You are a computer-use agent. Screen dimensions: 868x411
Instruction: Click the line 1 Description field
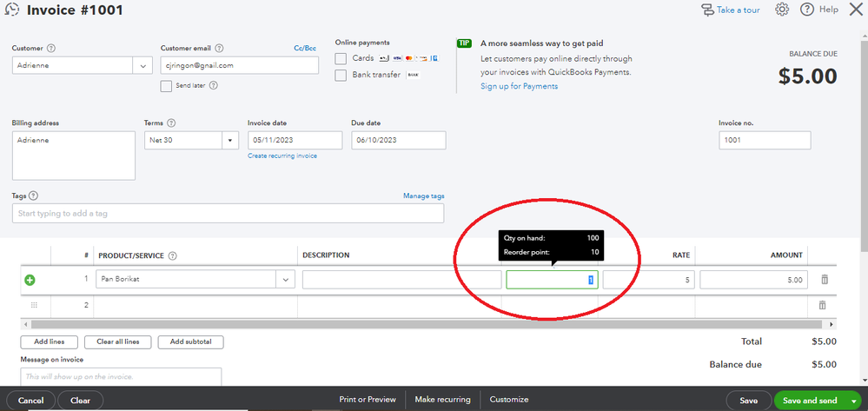coord(402,280)
